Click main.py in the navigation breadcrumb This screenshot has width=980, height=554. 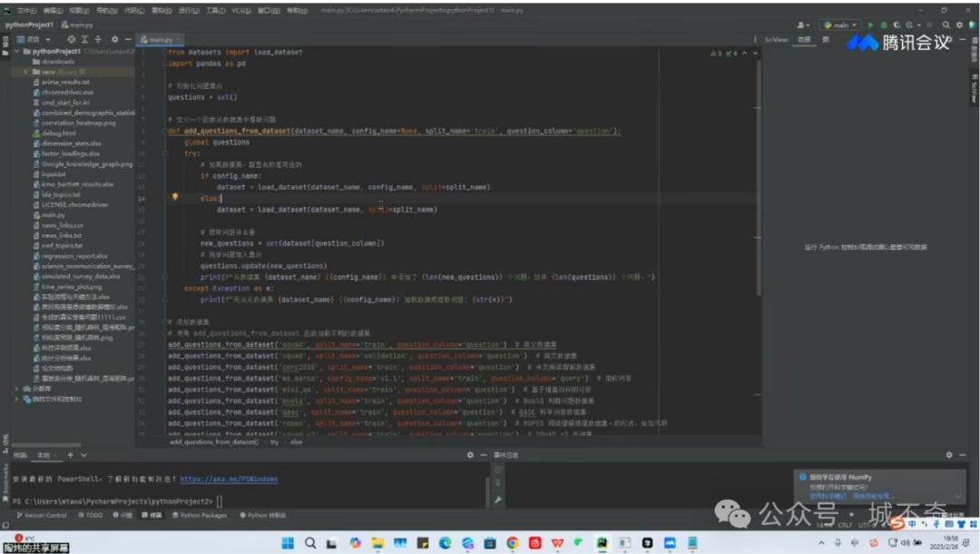click(x=77, y=25)
